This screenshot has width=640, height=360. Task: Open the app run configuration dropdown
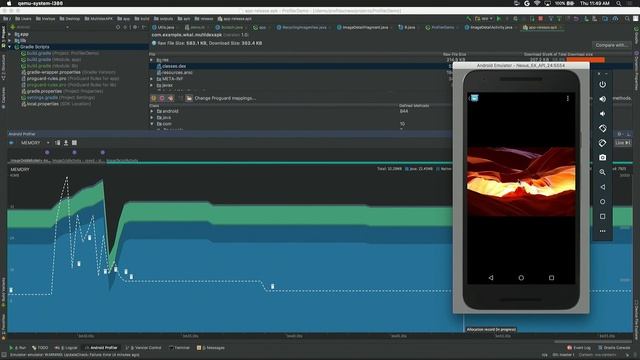pos(484,19)
